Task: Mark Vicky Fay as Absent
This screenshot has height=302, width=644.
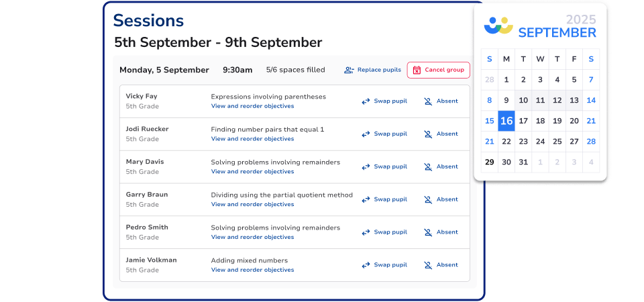Action: click(447, 101)
